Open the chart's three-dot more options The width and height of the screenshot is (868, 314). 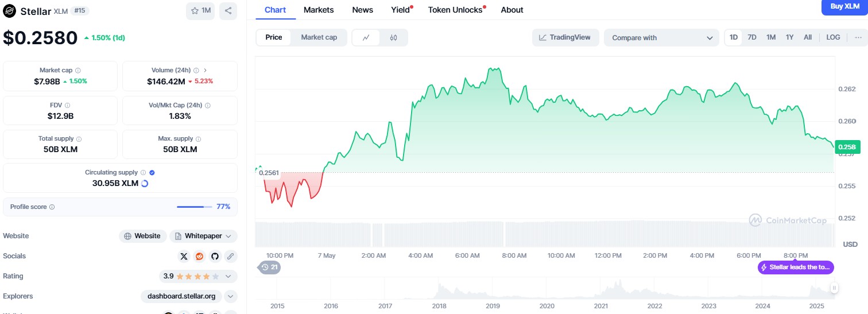(x=858, y=37)
